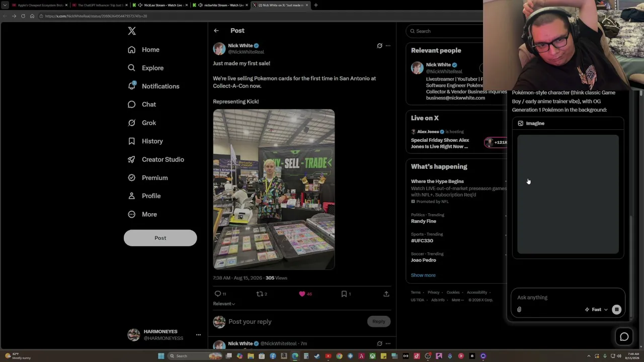Click the chat bubble button at bottom right
This screenshot has width=644, height=362.
point(624,337)
